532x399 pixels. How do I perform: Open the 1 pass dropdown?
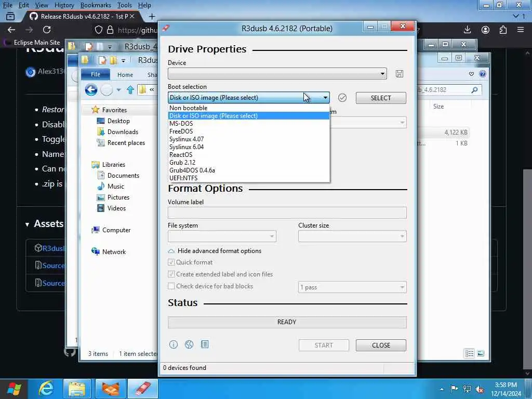click(x=352, y=287)
